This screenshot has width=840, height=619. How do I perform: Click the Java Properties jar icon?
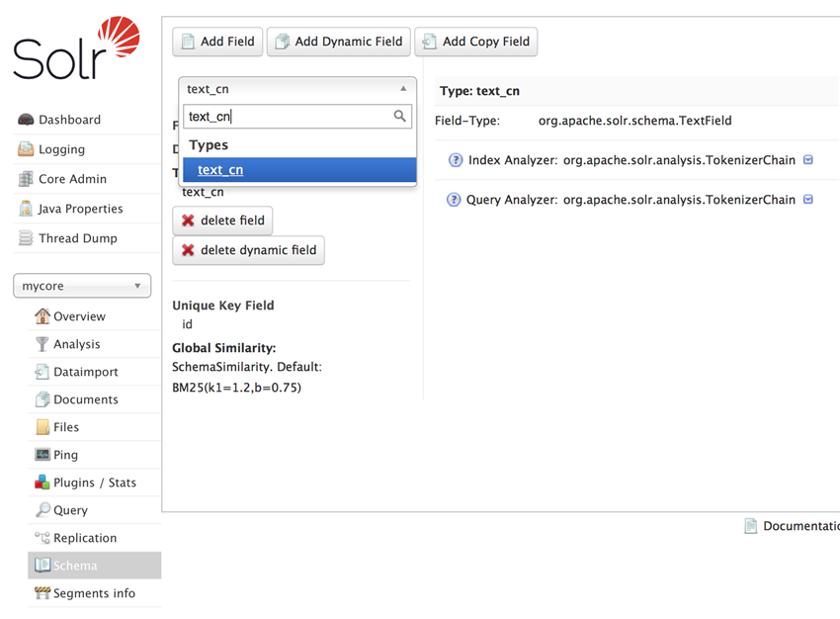pyautogui.click(x=25, y=209)
